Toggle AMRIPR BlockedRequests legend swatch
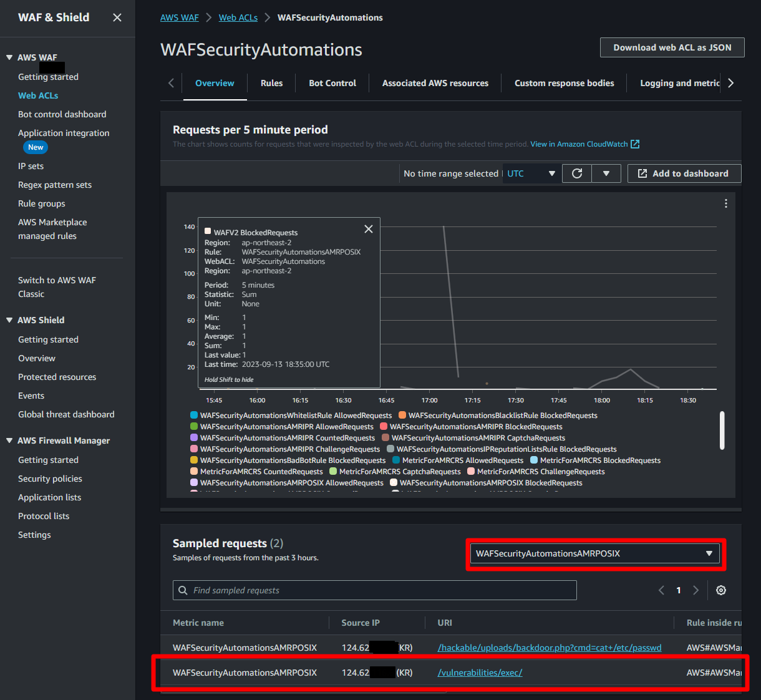Viewport: 761px width, 700px height. [x=384, y=426]
